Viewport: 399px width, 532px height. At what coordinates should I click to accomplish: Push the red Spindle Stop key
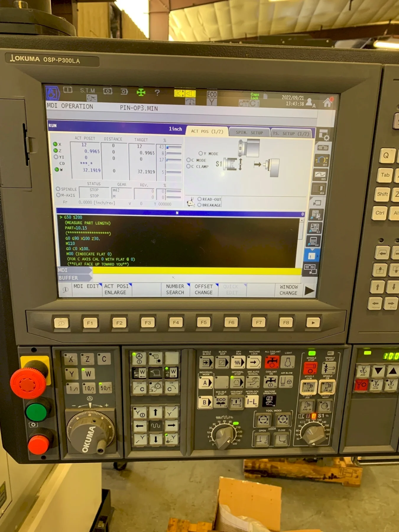pos(310,368)
